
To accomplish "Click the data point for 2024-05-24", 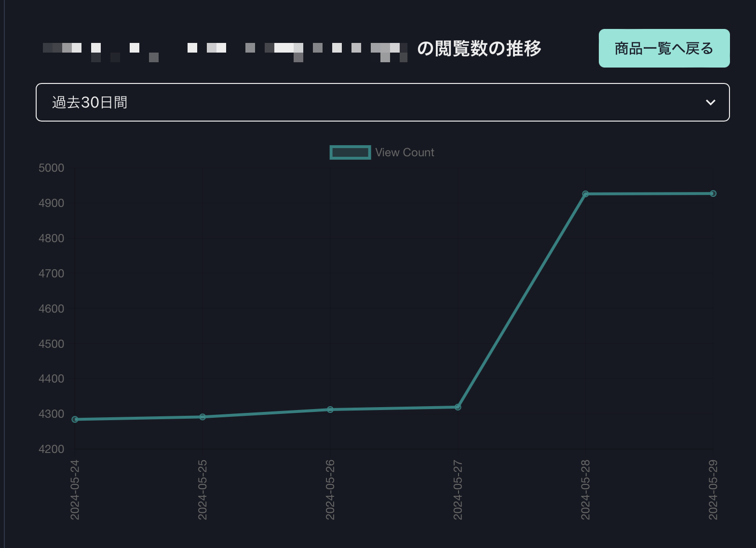I will [75, 419].
